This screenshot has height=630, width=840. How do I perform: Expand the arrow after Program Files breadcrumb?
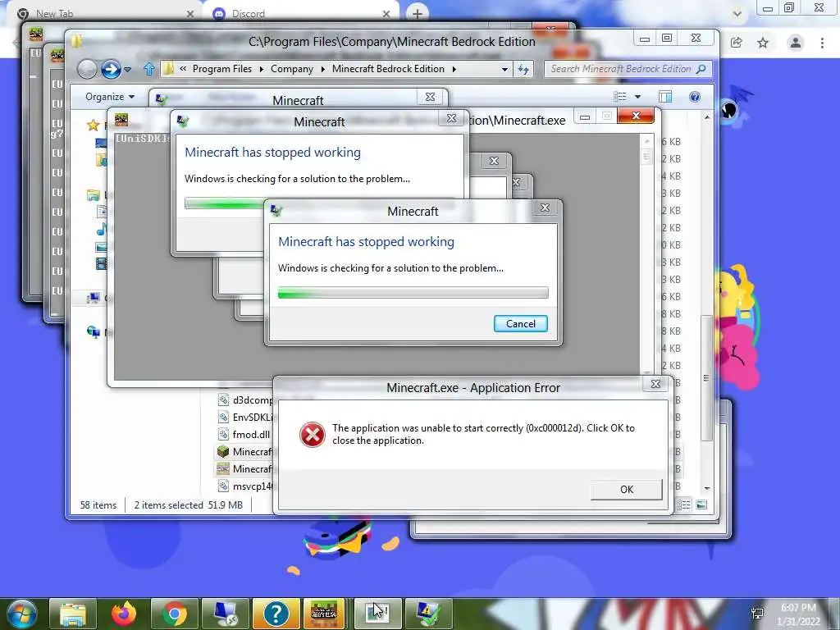point(262,69)
